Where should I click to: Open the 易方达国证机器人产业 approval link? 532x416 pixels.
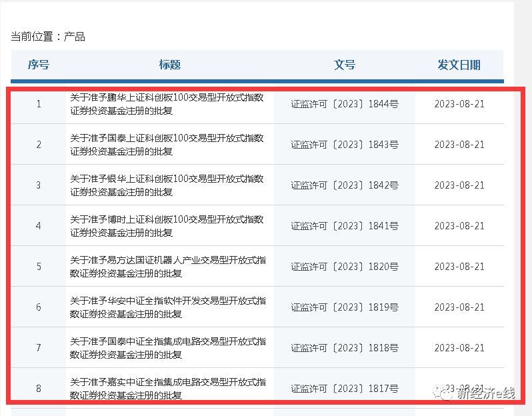(167, 267)
